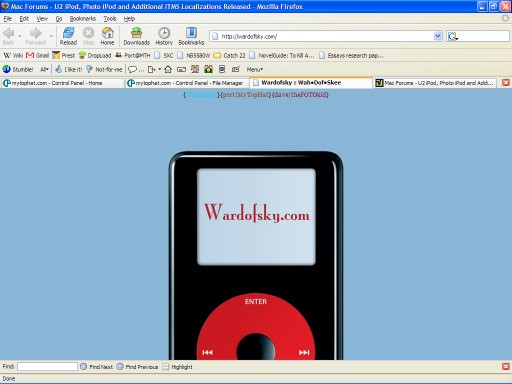Click the Find text input field
Viewport: 512px width, 384px height.
click(x=47, y=367)
